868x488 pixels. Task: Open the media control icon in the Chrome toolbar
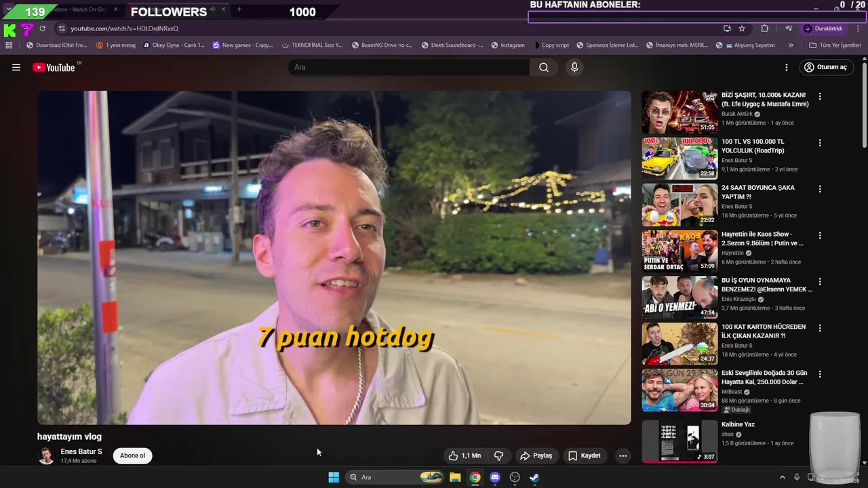[x=789, y=28]
